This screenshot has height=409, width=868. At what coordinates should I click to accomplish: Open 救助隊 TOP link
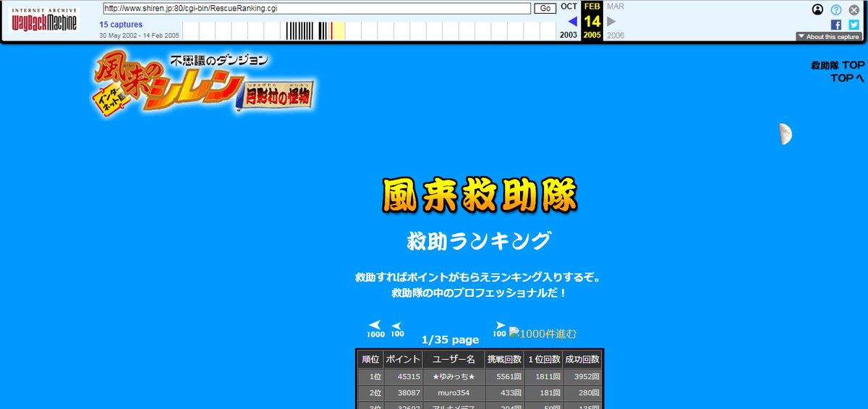tap(838, 65)
